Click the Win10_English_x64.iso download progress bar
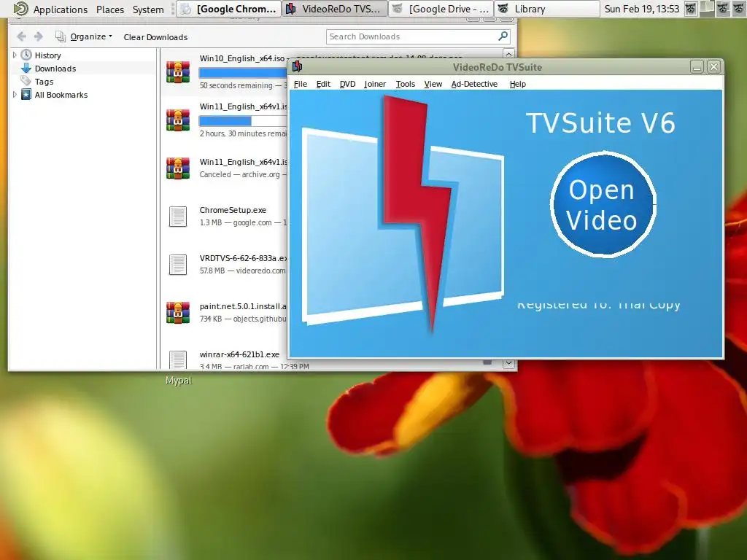Viewport: 747px width, 560px height. pyautogui.click(x=243, y=72)
